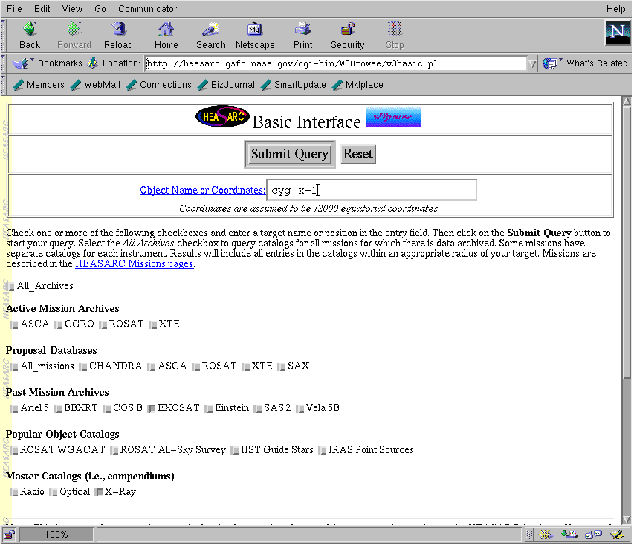Check the BBXRT checkbox
Image resolution: width=632 pixels, height=544 pixels.
(x=58, y=408)
